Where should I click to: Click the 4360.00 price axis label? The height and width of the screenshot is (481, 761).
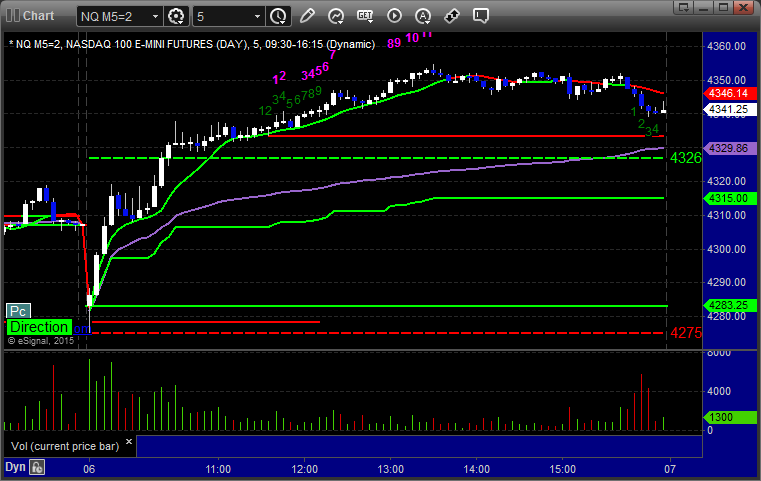pos(727,47)
